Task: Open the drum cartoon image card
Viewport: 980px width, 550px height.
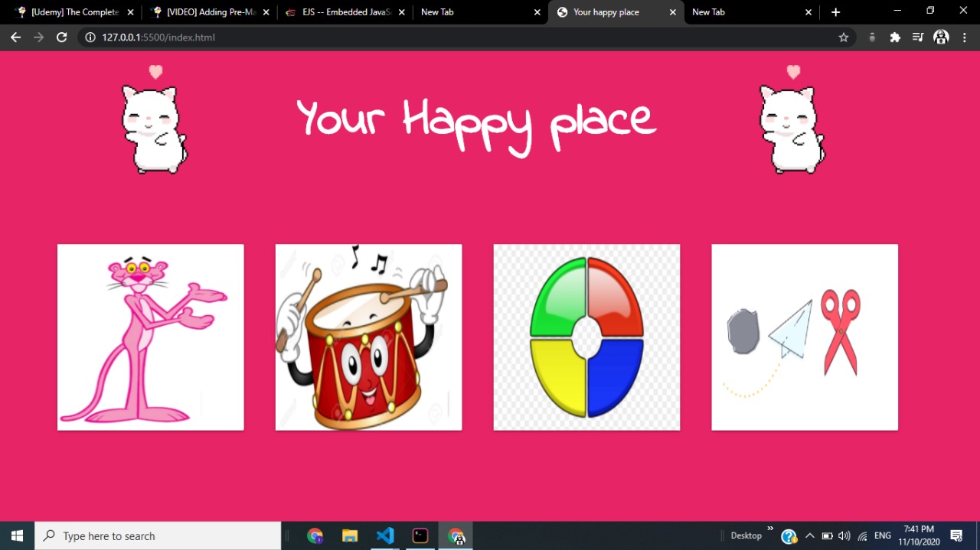Action: pos(369,337)
